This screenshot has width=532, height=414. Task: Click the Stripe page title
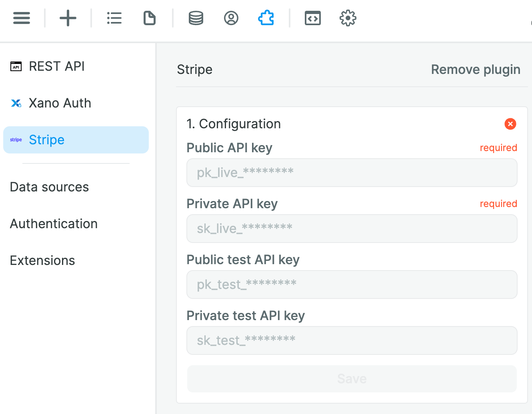(195, 70)
